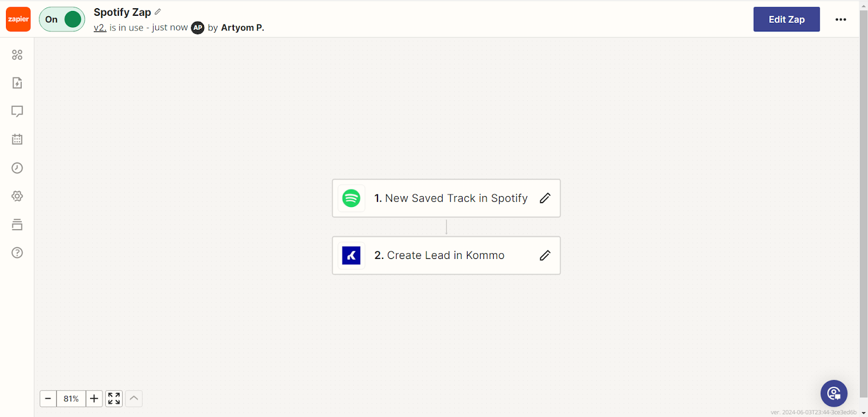
Task: Select the Spotify trigger step icon
Action: coord(352,198)
